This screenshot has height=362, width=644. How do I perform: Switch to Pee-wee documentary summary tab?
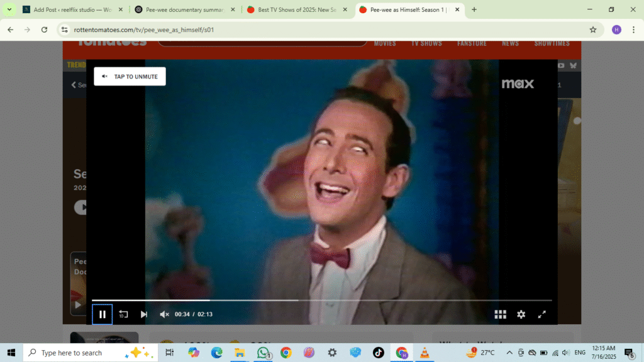click(x=185, y=9)
